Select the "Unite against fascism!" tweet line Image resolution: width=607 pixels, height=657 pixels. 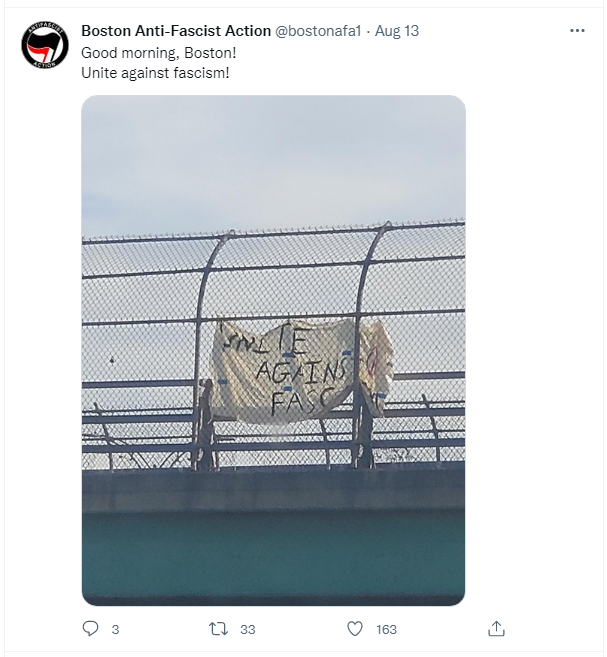tap(155, 73)
